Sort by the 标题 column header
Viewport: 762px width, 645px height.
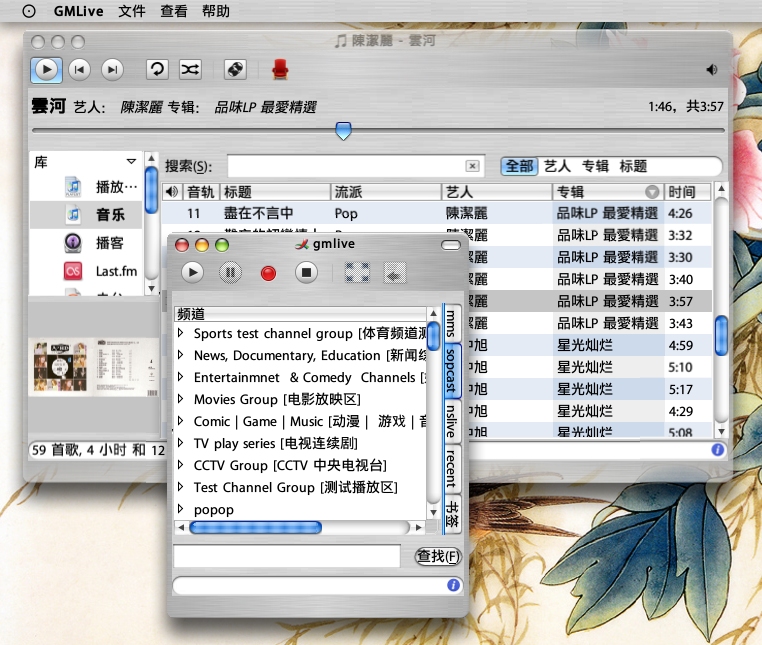tap(275, 192)
